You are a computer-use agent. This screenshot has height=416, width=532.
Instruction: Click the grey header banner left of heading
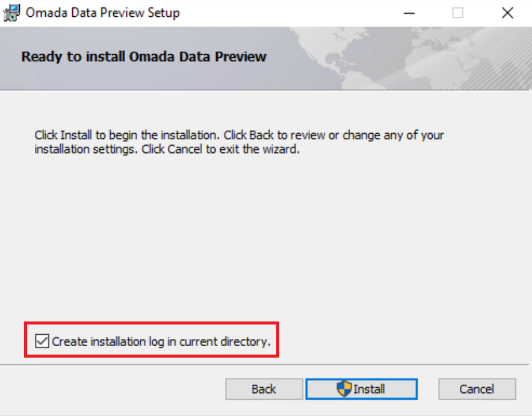(x=10, y=58)
